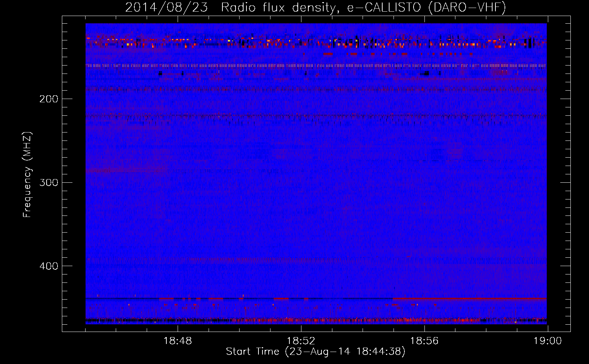Click the 18:56 time tick label
589x364 pixels.
pyautogui.click(x=424, y=341)
